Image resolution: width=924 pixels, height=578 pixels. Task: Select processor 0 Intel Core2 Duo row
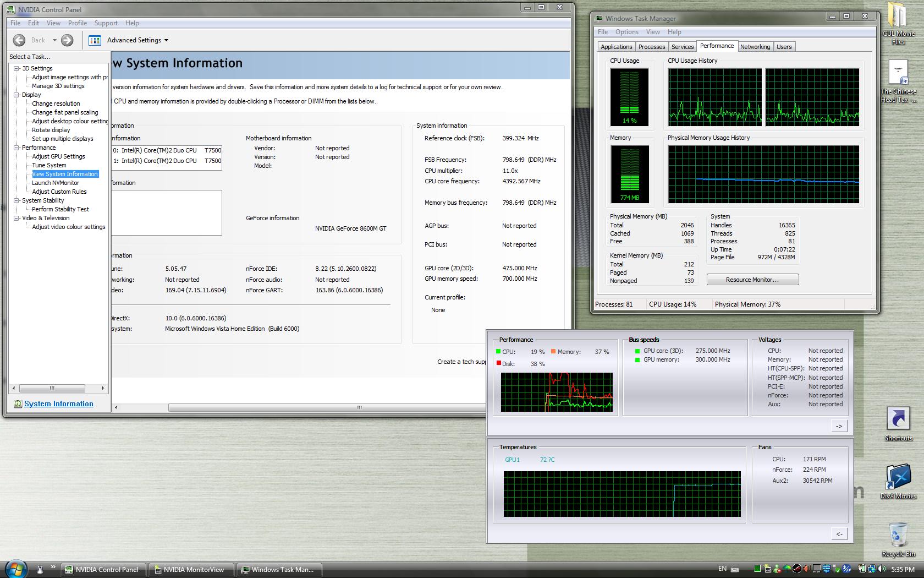coord(167,150)
